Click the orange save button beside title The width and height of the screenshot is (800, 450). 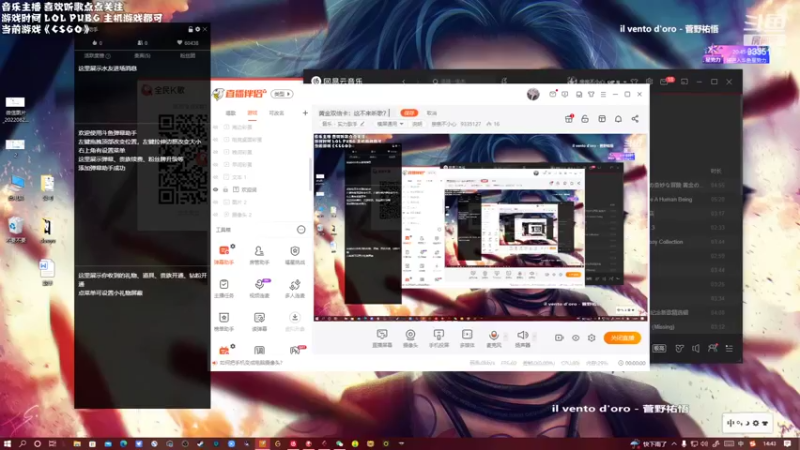[x=409, y=113]
